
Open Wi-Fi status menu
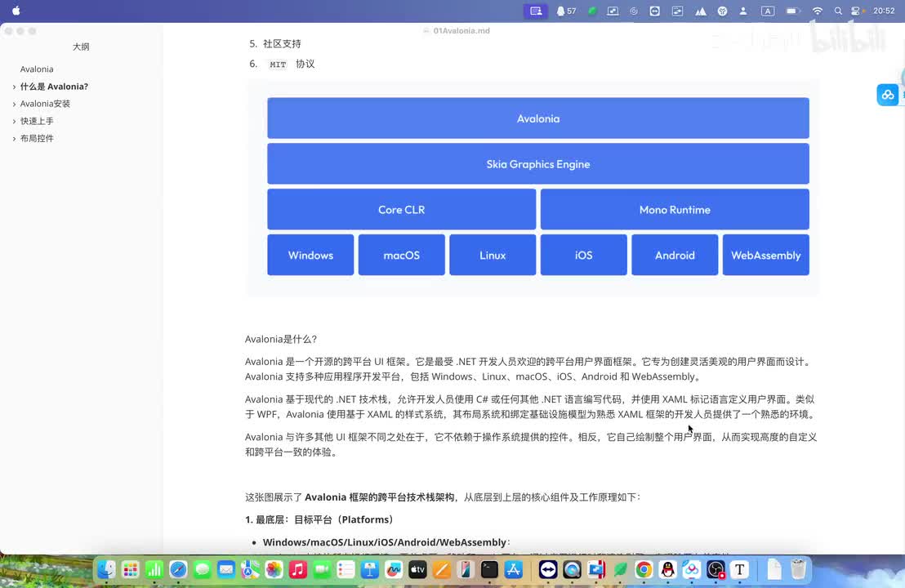point(818,11)
